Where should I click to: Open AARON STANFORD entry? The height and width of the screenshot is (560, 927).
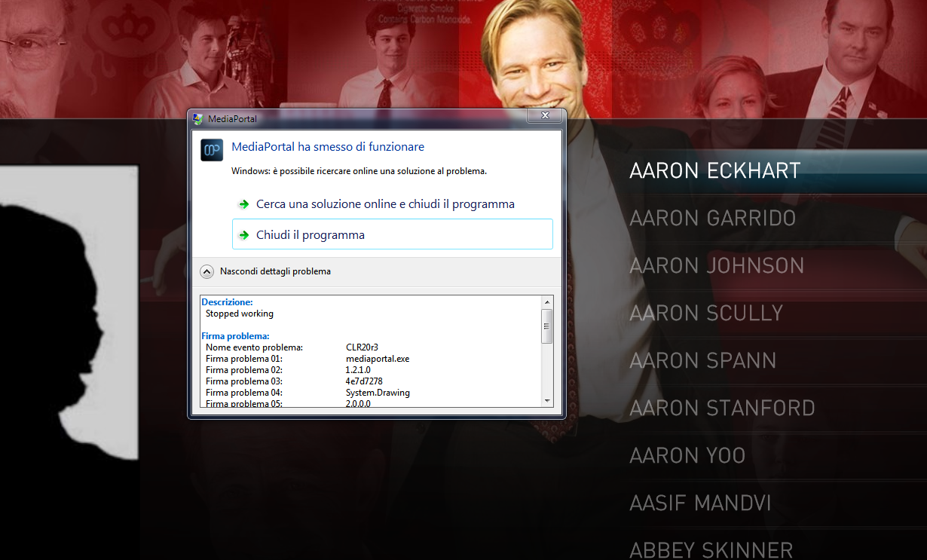click(x=722, y=409)
